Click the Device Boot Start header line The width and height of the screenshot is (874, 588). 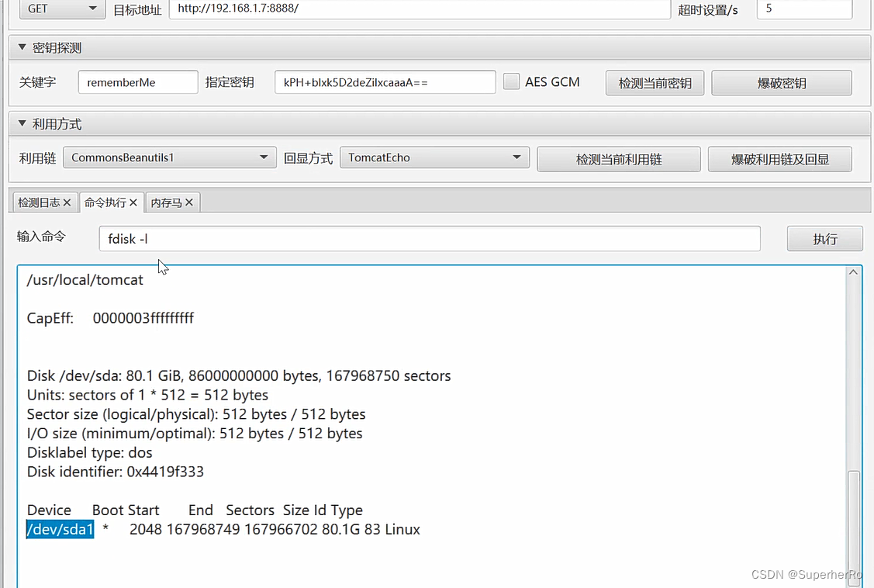195,510
